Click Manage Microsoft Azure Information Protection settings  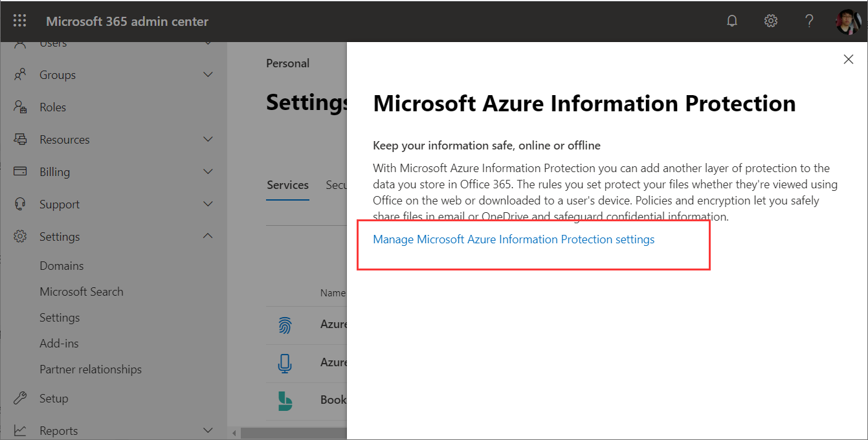(x=513, y=239)
